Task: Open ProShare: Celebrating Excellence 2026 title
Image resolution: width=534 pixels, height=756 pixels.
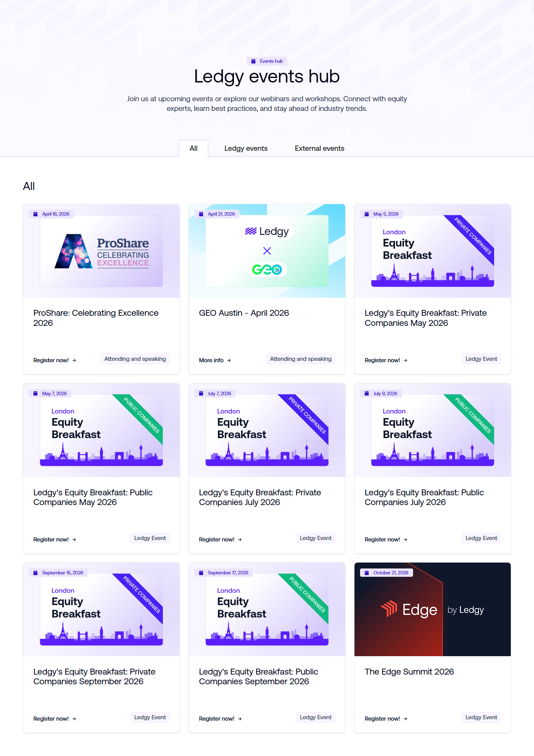Action: point(96,318)
